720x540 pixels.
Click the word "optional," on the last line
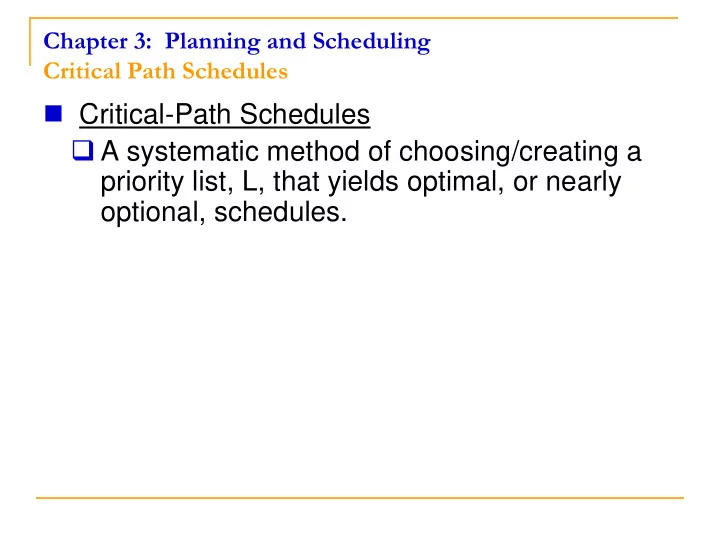[x=153, y=213]
